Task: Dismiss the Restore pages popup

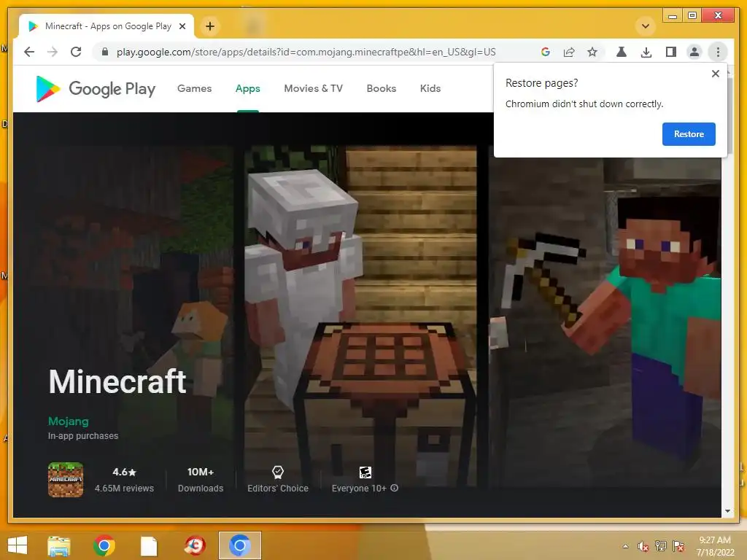Action: [x=715, y=74]
